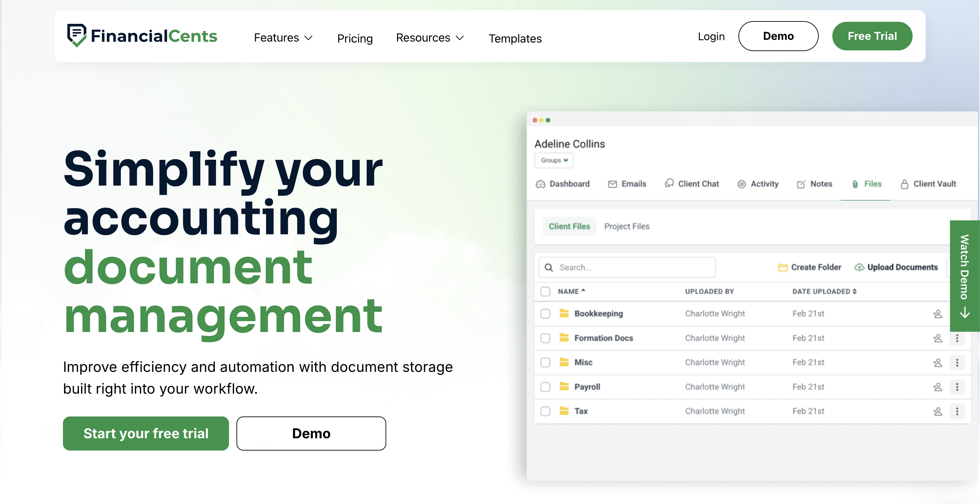Click the Upload Documents cloud icon
This screenshot has width=980, height=504.
[859, 268]
